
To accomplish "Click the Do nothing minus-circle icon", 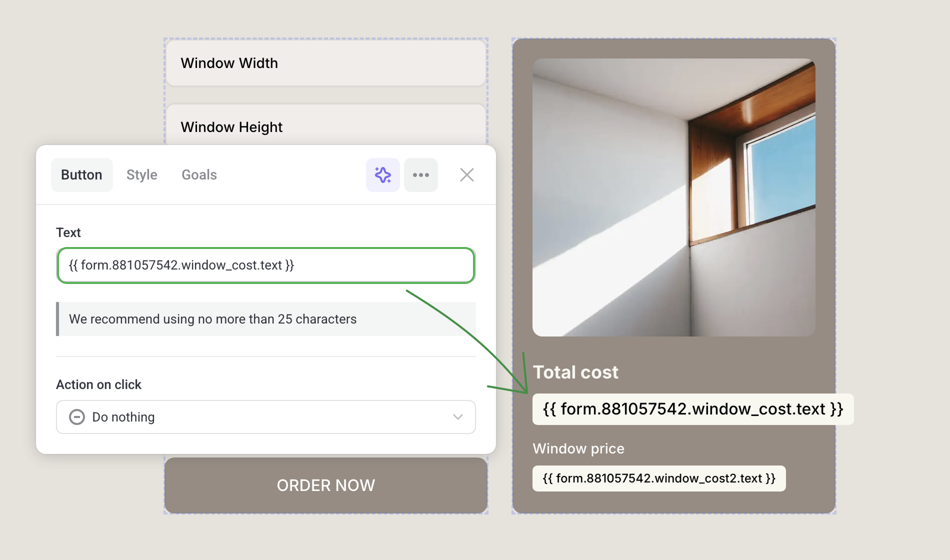I will pyautogui.click(x=76, y=417).
